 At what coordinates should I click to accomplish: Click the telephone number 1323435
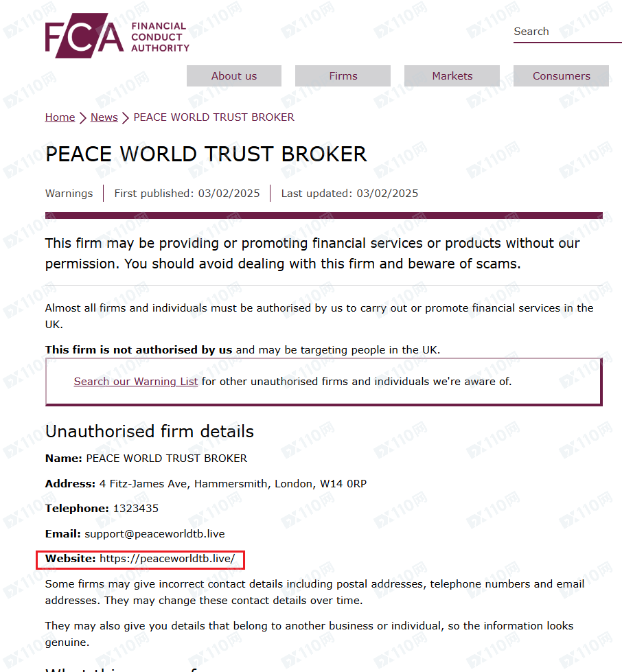point(135,509)
